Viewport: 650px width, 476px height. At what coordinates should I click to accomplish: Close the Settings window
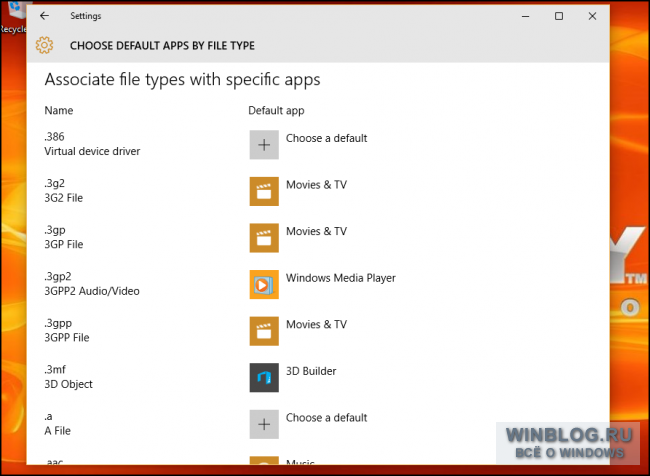coord(592,16)
